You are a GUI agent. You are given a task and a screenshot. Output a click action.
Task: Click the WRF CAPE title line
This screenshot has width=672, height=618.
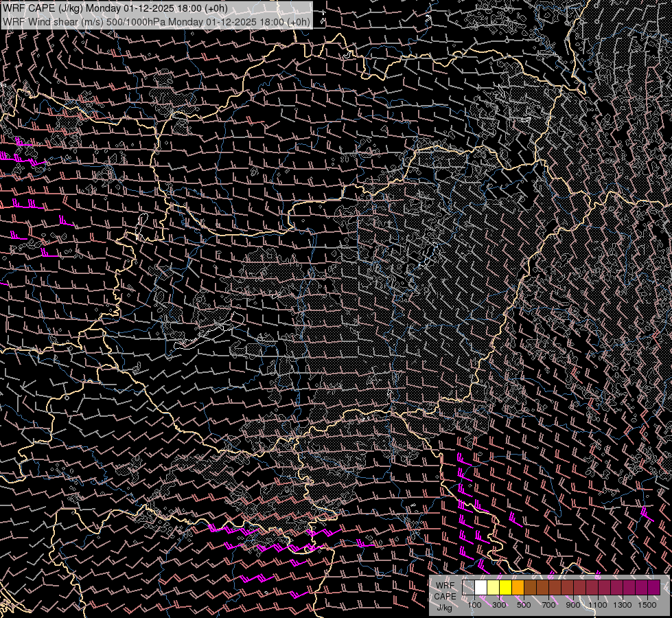(115, 8)
